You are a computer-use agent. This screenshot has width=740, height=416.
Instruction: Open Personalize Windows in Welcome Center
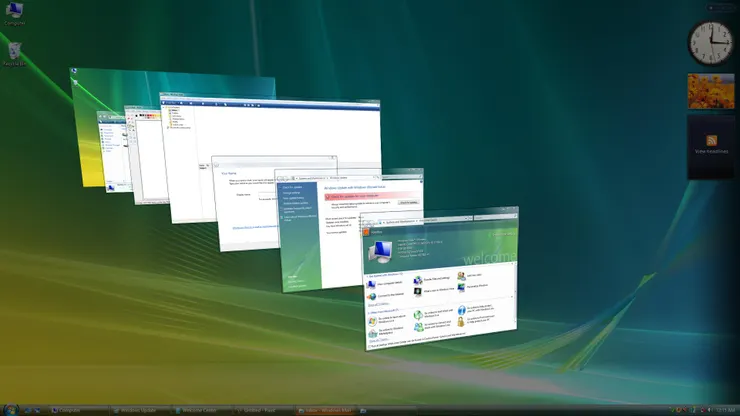[472, 287]
